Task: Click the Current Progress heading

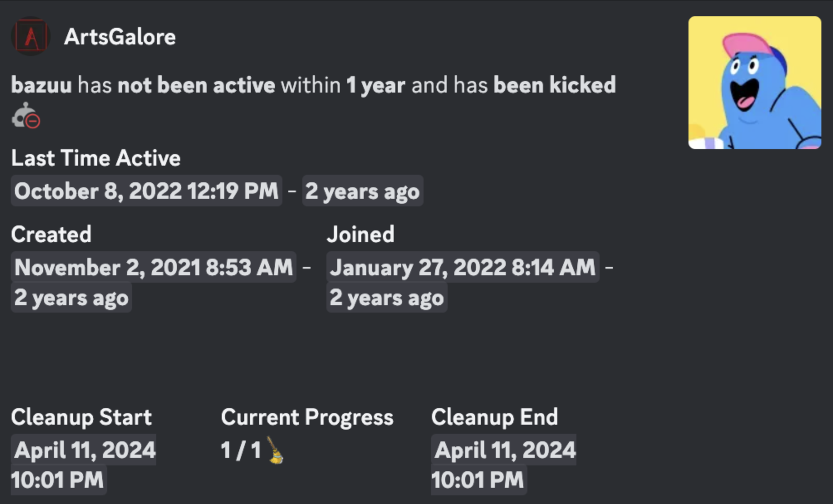Action: pyautogui.click(x=307, y=417)
